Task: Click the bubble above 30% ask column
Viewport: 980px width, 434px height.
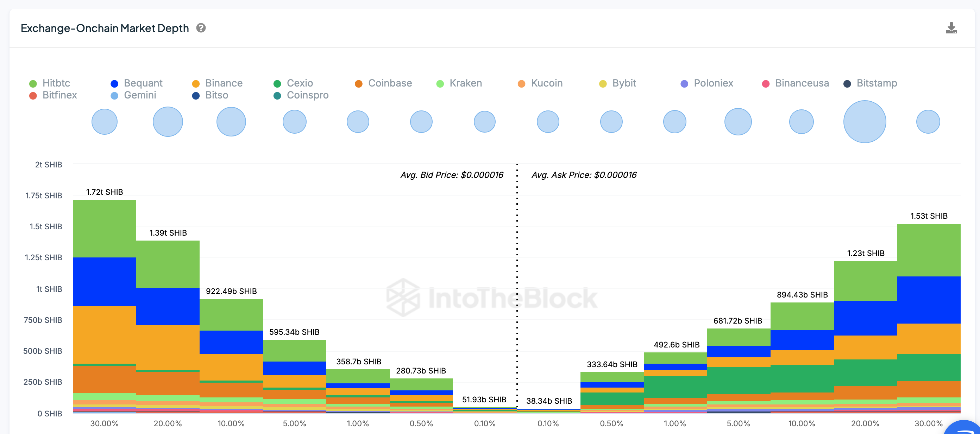Action: click(x=928, y=122)
